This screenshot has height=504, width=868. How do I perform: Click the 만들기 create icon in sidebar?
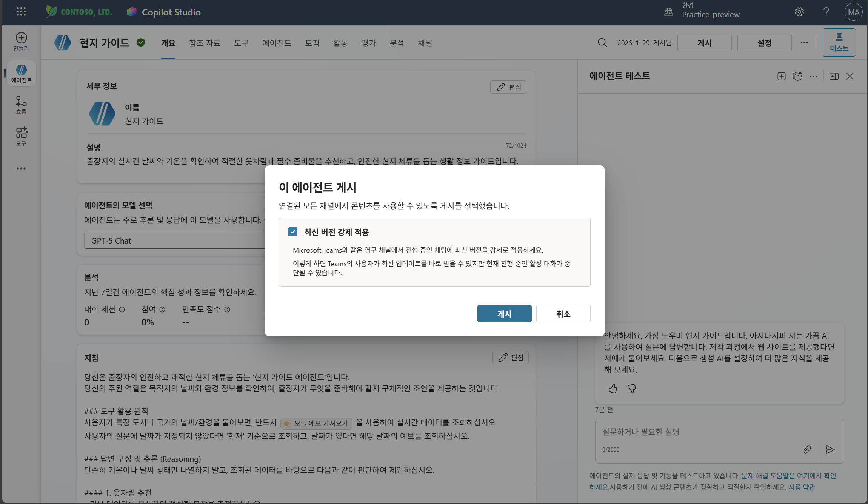(21, 42)
